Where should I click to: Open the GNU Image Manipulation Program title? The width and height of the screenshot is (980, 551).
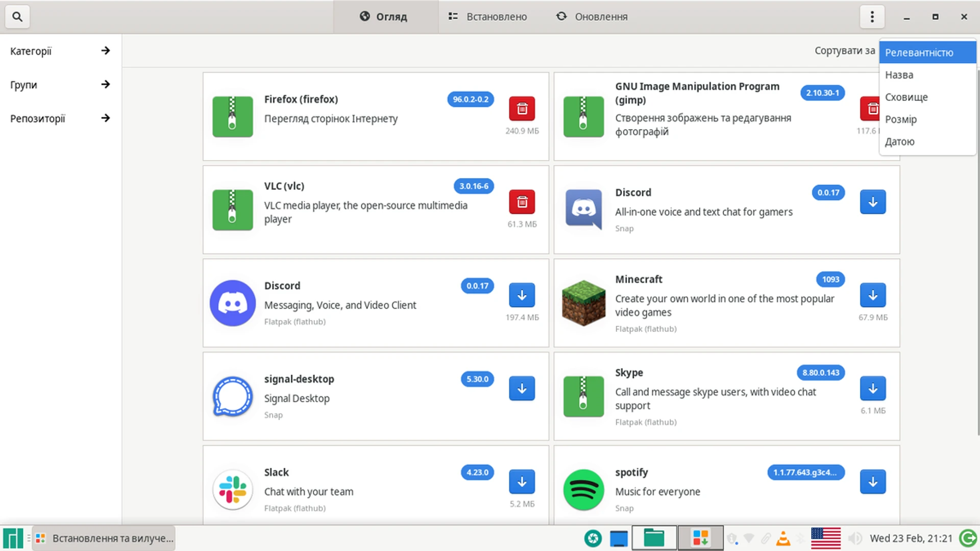coord(697,93)
